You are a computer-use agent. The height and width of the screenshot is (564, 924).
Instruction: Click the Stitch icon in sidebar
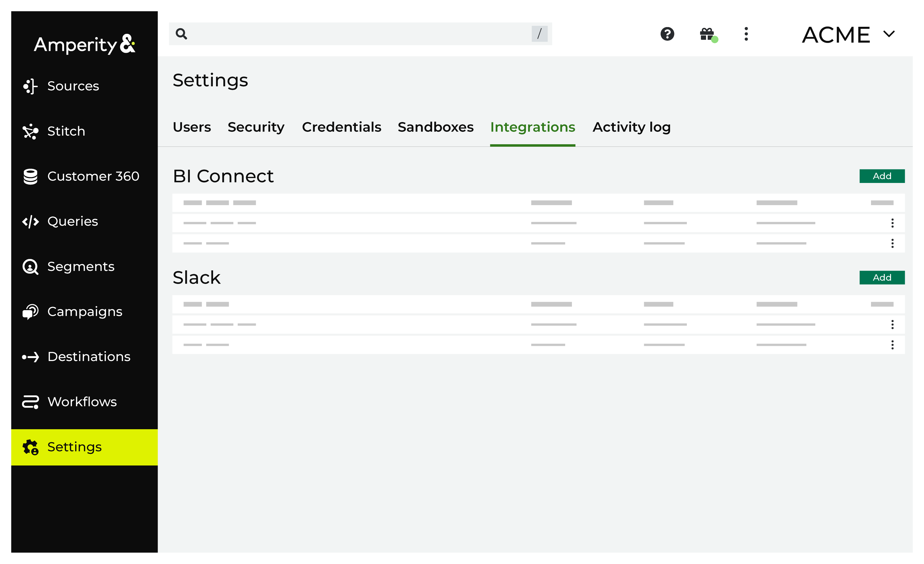coord(30,131)
